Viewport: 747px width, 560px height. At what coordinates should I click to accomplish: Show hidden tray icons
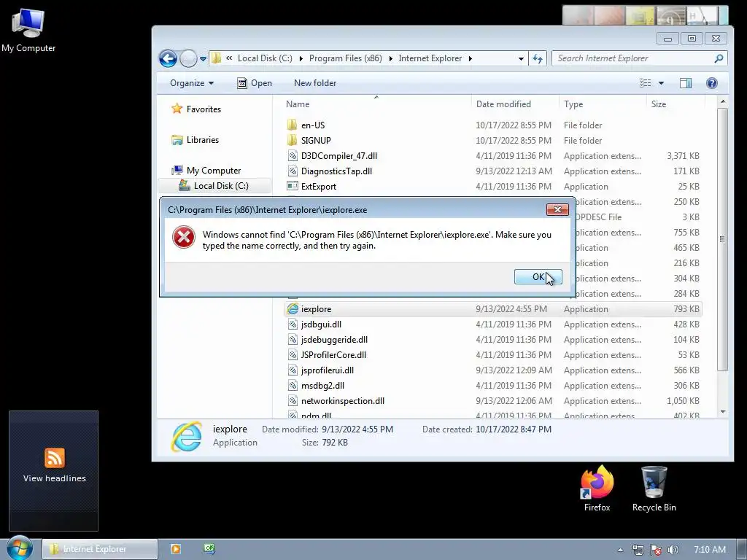pos(620,550)
